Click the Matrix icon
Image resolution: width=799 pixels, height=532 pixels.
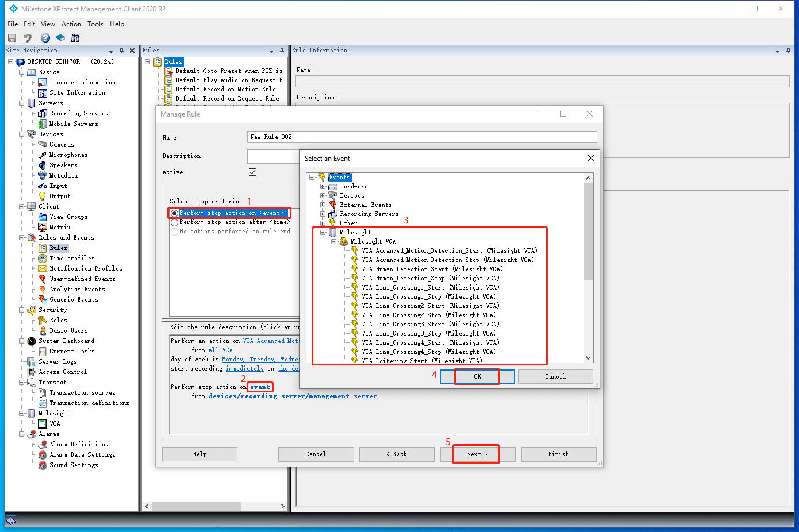click(43, 227)
